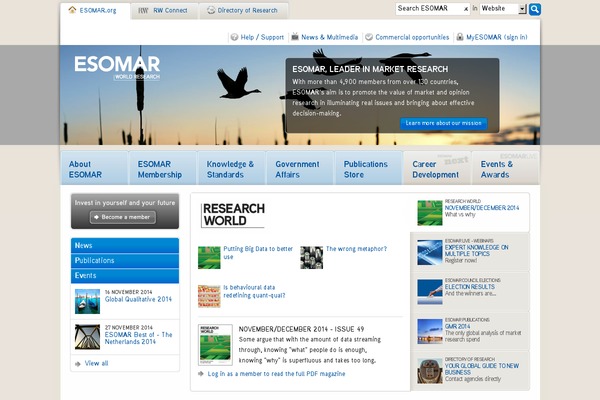Open the Website search scope dropdown

503,9
